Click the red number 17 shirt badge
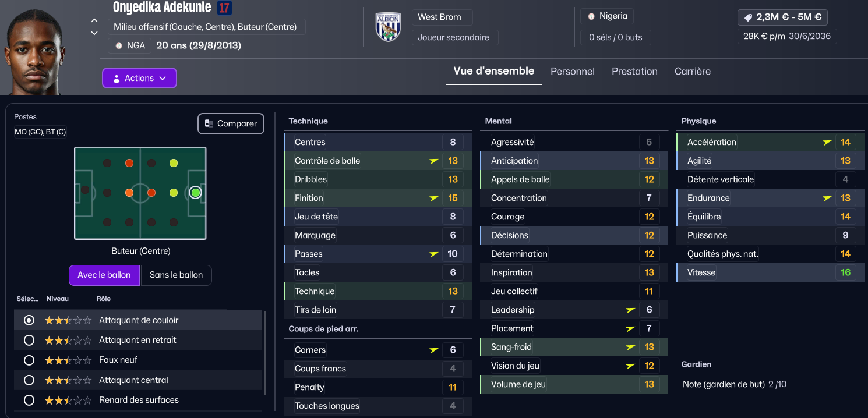 click(x=224, y=8)
